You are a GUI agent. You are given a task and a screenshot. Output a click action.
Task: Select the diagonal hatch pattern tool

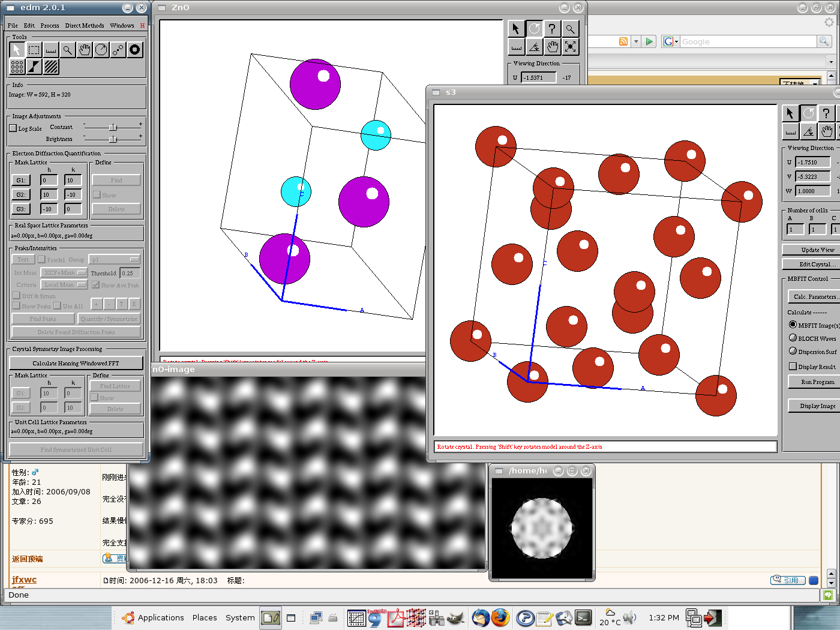[x=51, y=67]
